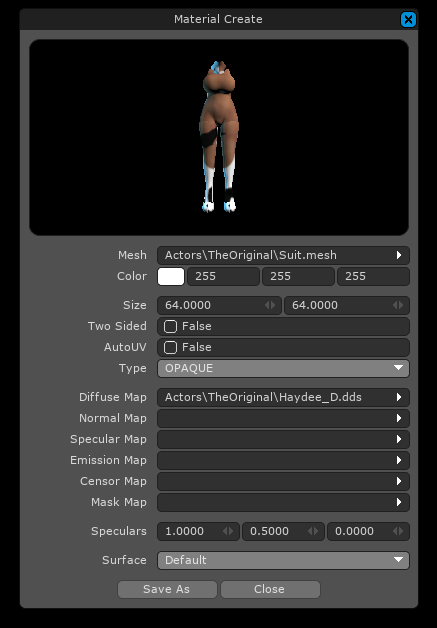This screenshot has width=437, height=628.
Task: Click the Speculars 0.0000 field
Action: coord(369,531)
